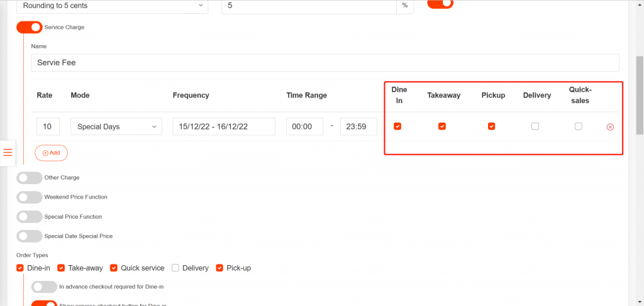Switch on Special Price Function
Image resolution: width=644 pixels, height=306 pixels.
29,217
